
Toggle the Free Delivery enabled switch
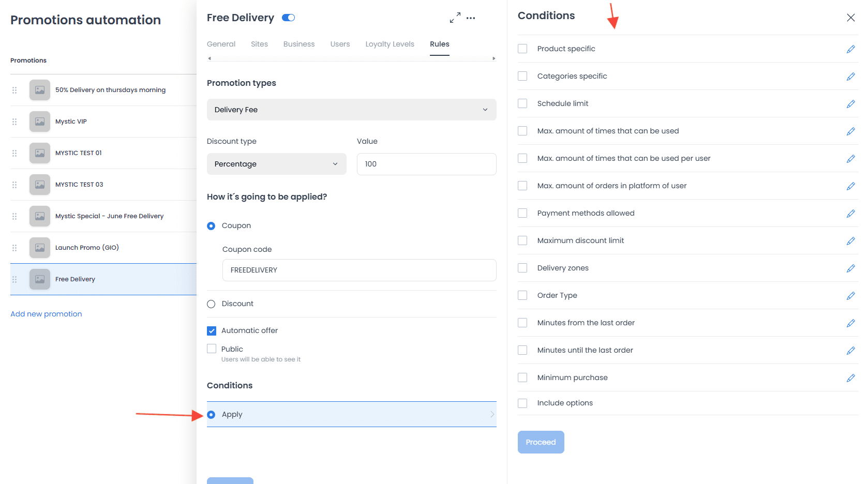click(288, 18)
